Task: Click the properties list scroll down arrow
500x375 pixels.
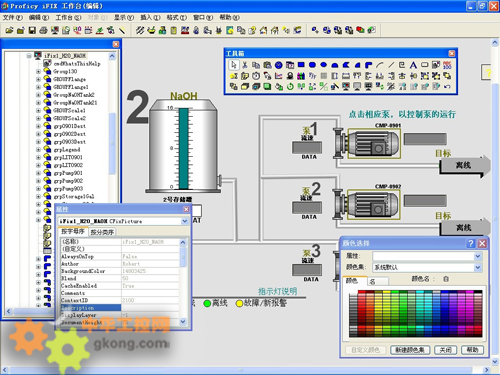Action: [183, 321]
